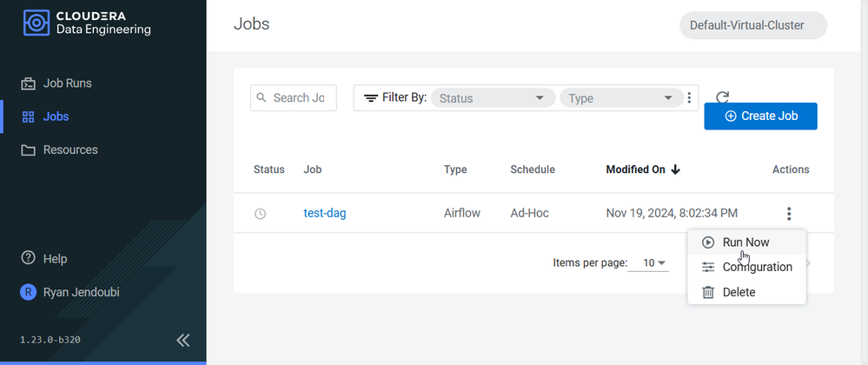868x365 pixels.
Task: Focus the Search Jobs input field
Action: [x=294, y=98]
